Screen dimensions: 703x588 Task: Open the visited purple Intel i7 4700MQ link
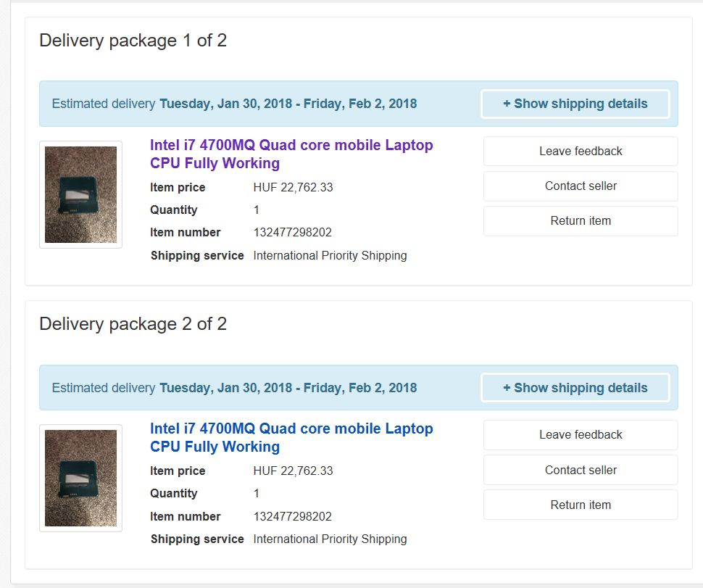[291, 154]
